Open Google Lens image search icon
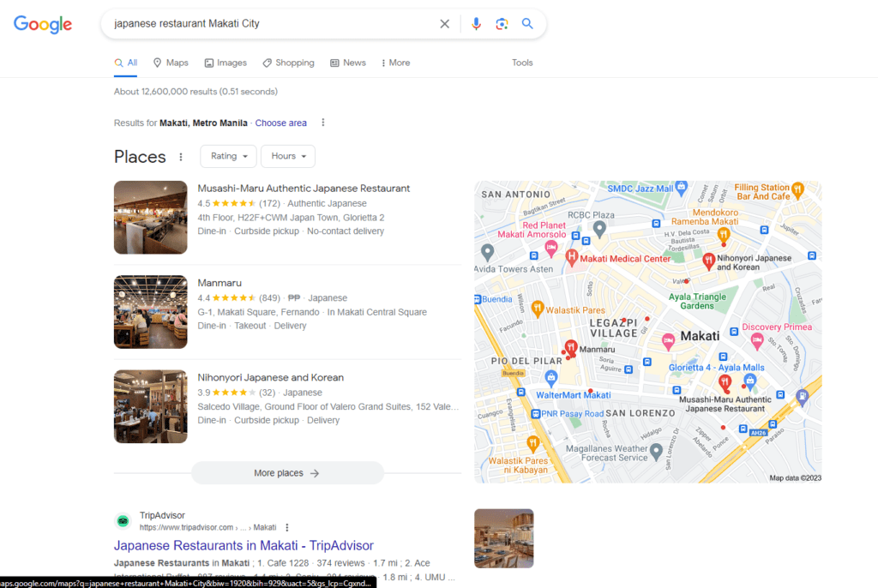Viewport: 878px width, 588px height. pyautogui.click(x=502, y=24)
